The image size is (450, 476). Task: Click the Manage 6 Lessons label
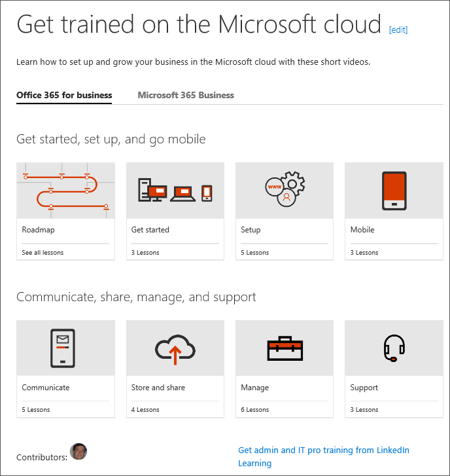pyautogui.click(x=254, y=409)
